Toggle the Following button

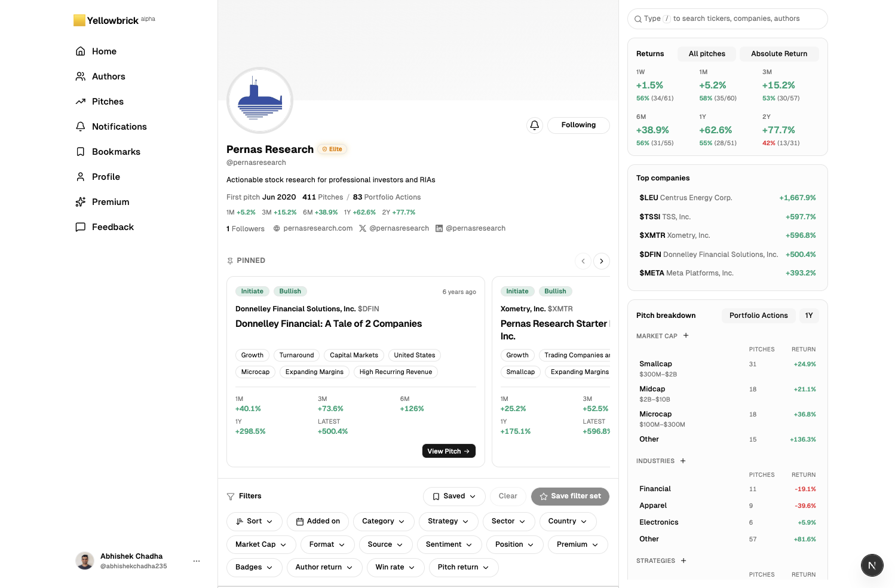[x=578, y=125]
